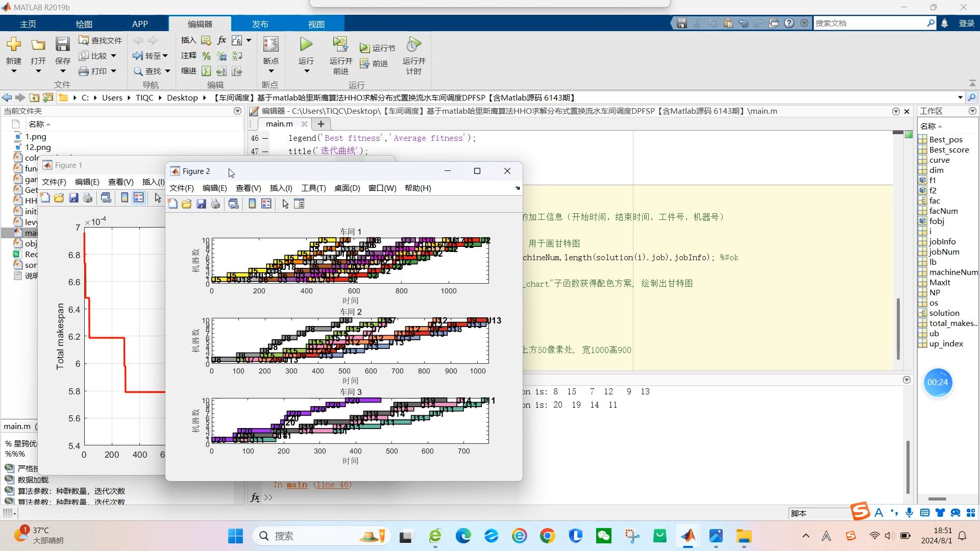980x551 pixels.
Task: Click the login button at top right
Action: click(x=966, y=23)
